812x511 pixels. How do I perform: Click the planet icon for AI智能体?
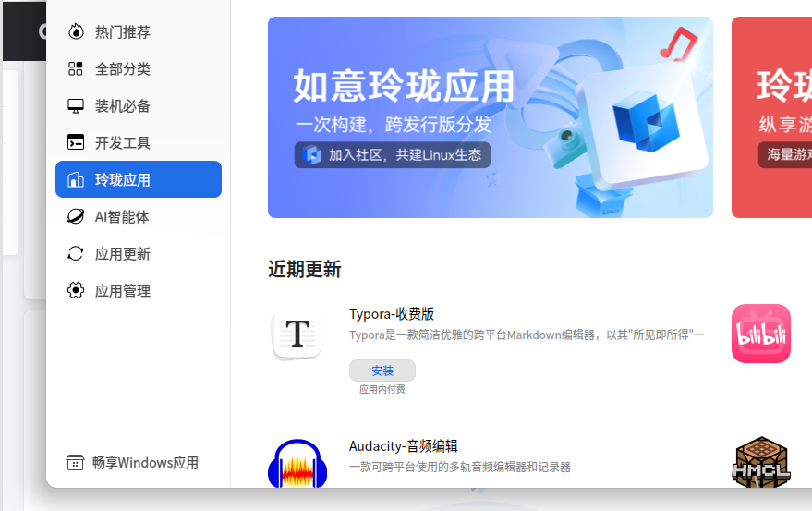pos(76,216)
